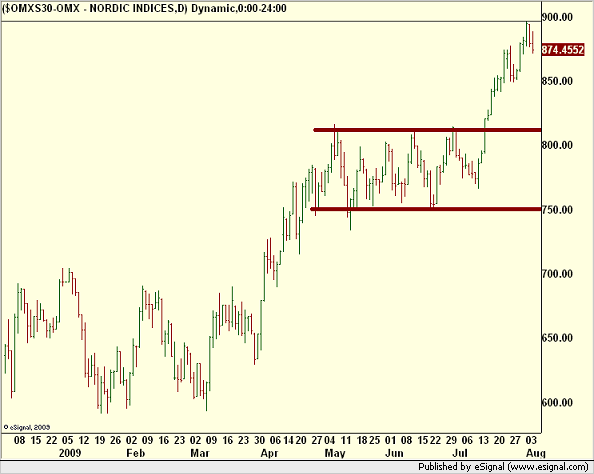
Task: Click the date label 18 on time axis
Action: [363, 440]
